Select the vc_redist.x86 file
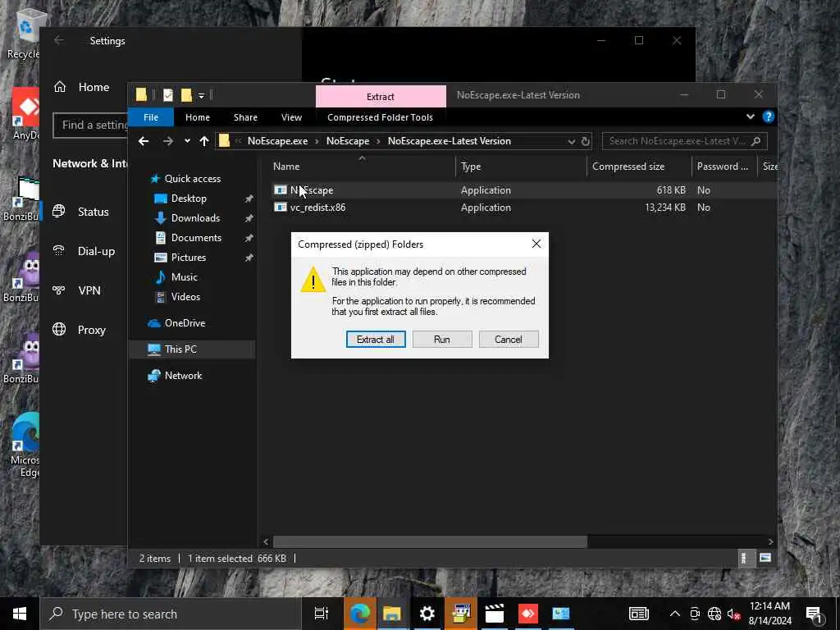The height and width of the screenshot is (630, 840). coord(317,208)
